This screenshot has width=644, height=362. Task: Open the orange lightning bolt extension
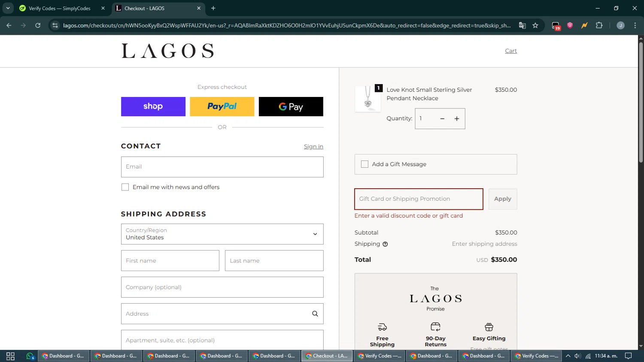[x=584, y=25]
